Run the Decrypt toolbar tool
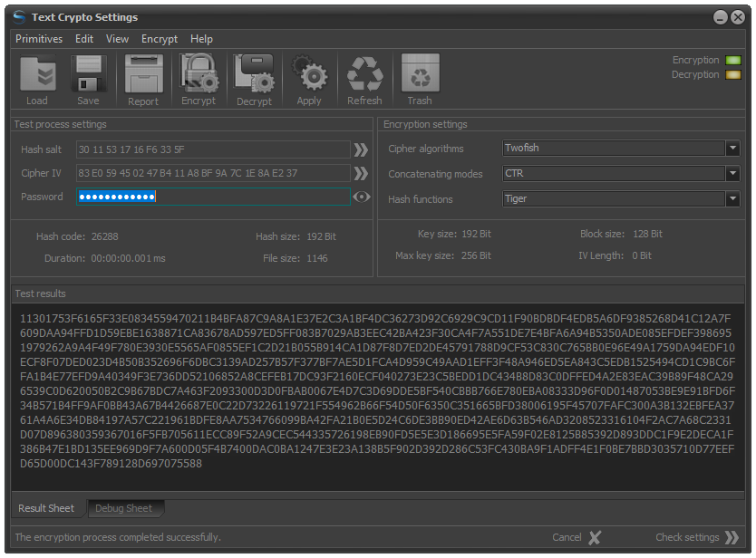Image resolution: width=756 pixels, height=558 pixels. coord(254,73)
